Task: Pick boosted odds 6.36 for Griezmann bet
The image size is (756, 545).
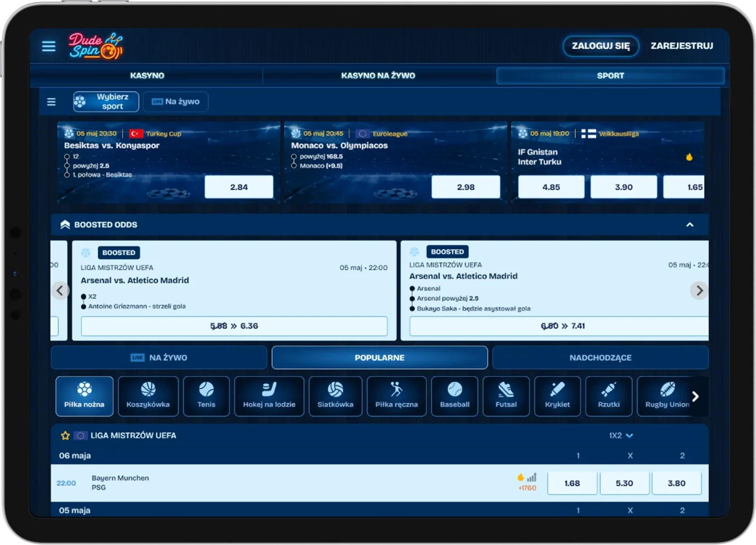Action: (x=234, y=326)
